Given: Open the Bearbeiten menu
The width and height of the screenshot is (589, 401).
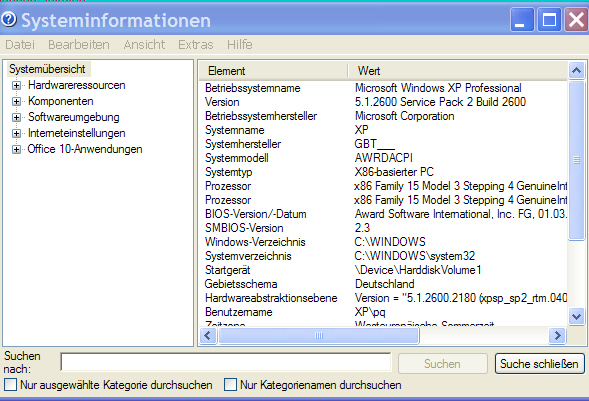Looking at the screenshot, I should (x=79, y=45).
